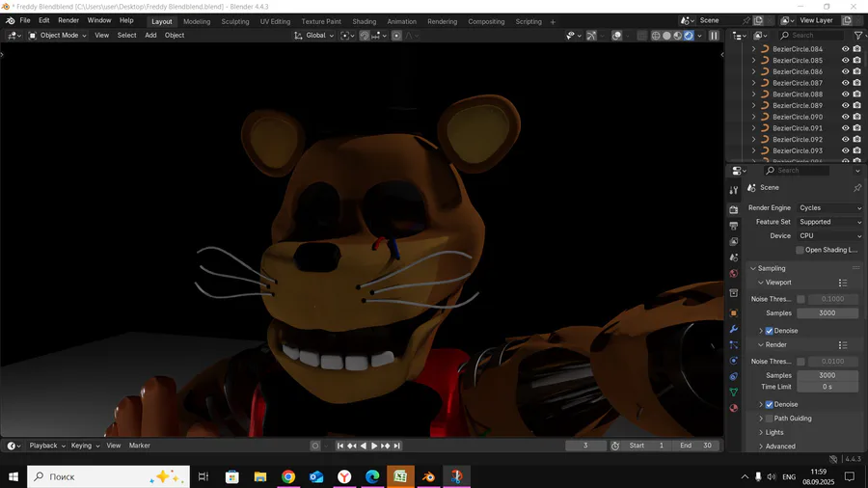The width and height of the screenshot is (868, 488).
Task: Enable Path Guiding checkbox
Action: point(769,419)
